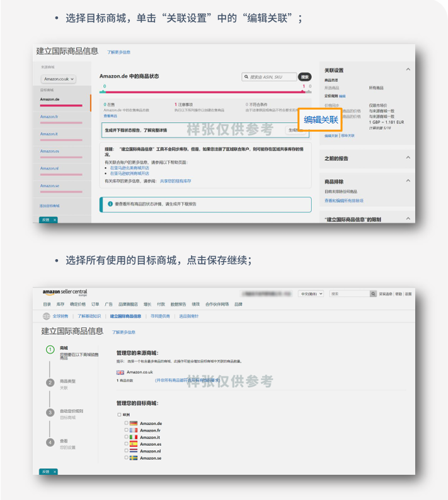Screen dimensions: 448x500
Task: Focus the Seller Central header search field
Action: tap(350, 294)
